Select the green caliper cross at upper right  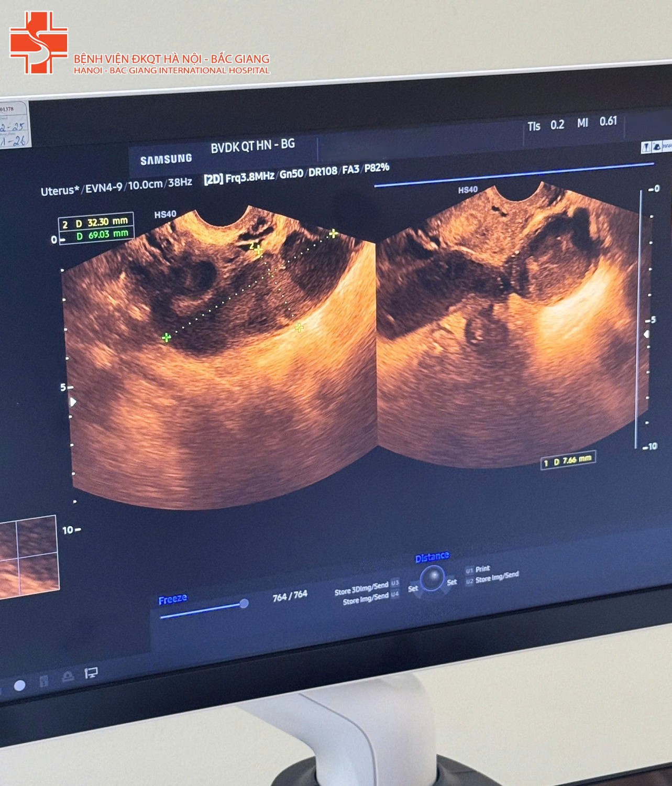tap(333, 233)
